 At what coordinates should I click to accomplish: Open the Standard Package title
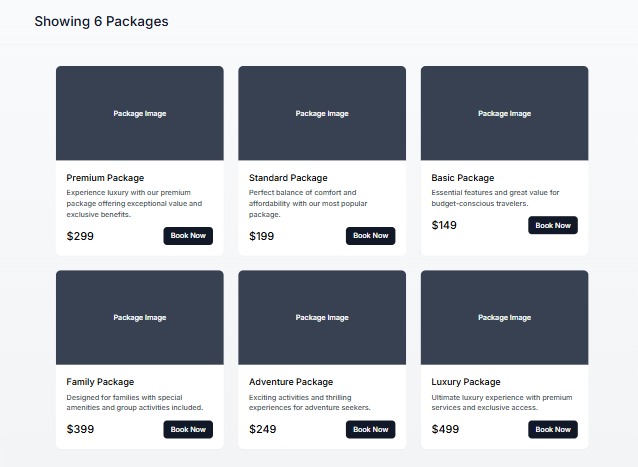[288, 178]
